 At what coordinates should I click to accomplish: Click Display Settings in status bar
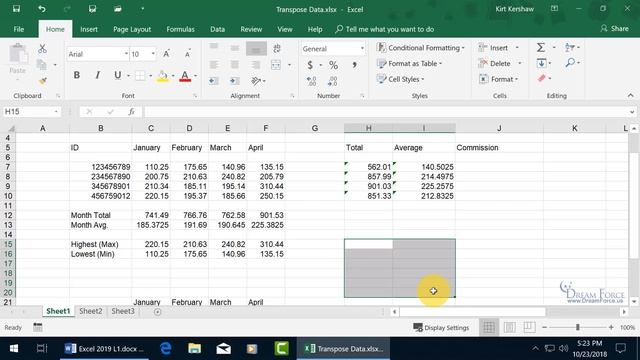(441, 327)
